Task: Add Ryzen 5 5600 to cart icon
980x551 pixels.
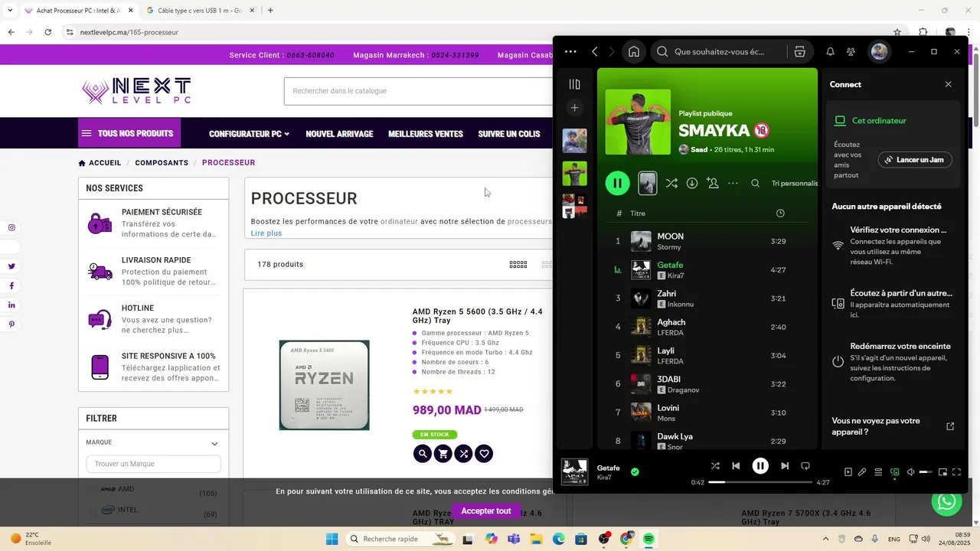Action: pos(443,454)
